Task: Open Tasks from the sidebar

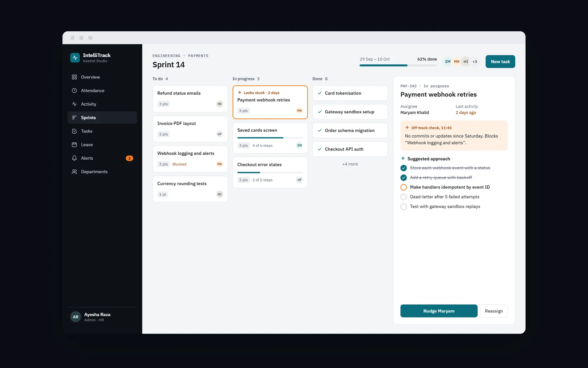Action: 102,131
